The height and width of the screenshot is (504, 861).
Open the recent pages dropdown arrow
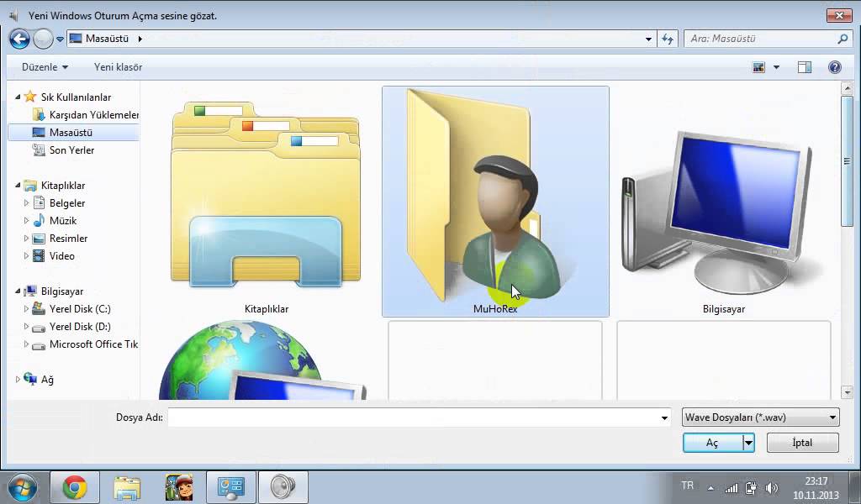pos(60,39)
